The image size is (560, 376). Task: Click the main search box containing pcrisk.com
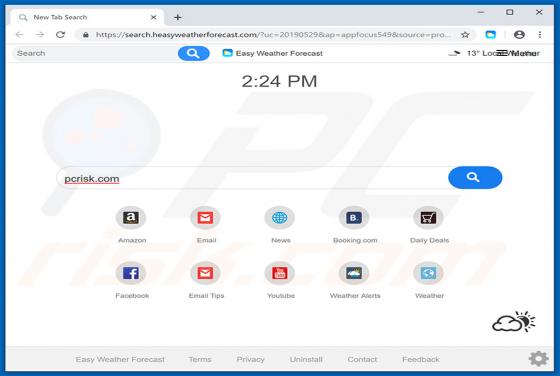coord(252,178)
